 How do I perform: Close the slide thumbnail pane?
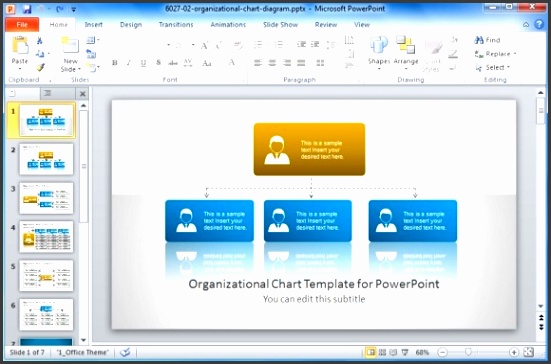click(83, 94)
